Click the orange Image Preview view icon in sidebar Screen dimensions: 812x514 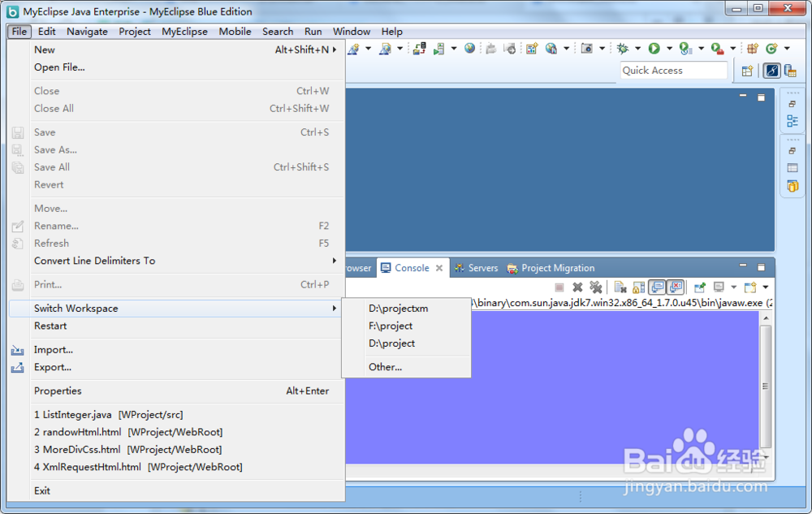[x=793, y=186]
